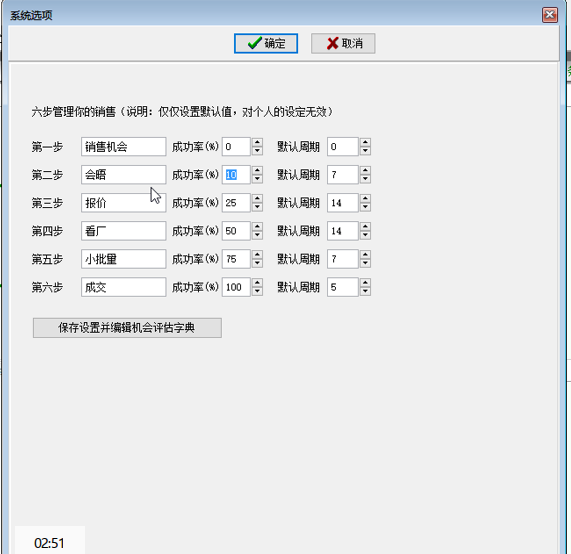The width and height of the screenshot is (571, 554).
Task: Click the 第五步 name field 小批量
Action: [123, 259]
